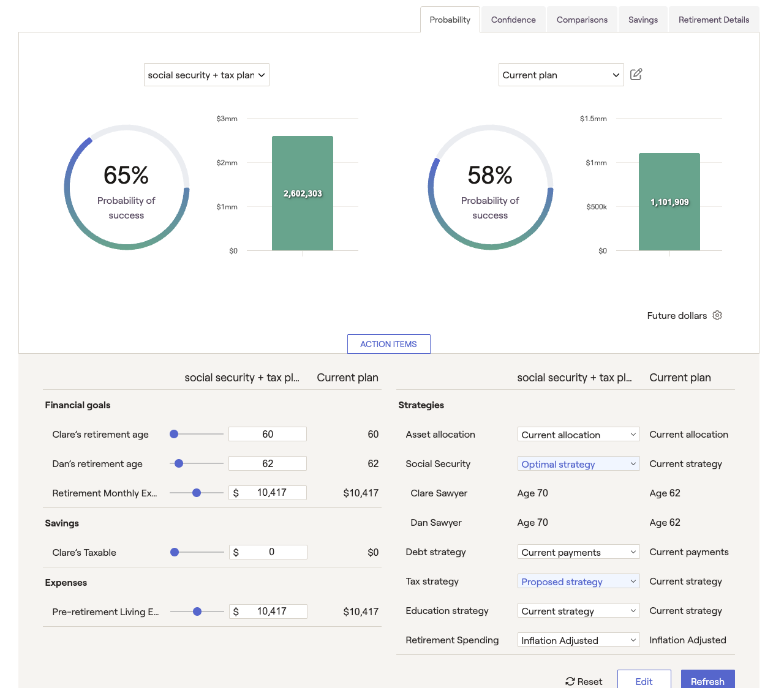This screenshot has width=784, height=688.
Task: Change the Social Security strategy dropdown
Action: (x=579, y=464)
